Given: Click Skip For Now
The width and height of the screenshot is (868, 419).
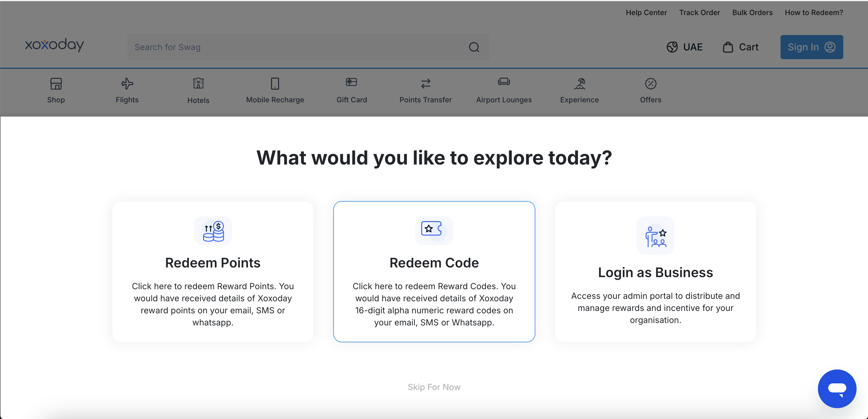Looking at the screenshot, I should click(x=434, y=387).
